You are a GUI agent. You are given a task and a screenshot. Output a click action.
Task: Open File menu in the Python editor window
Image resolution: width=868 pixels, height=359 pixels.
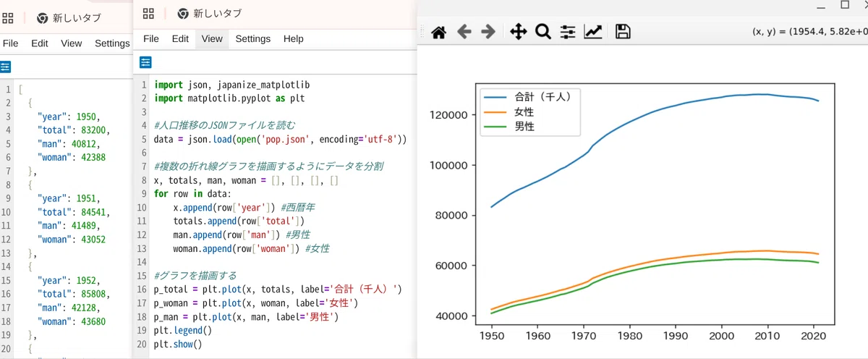[x=151, y=39]
